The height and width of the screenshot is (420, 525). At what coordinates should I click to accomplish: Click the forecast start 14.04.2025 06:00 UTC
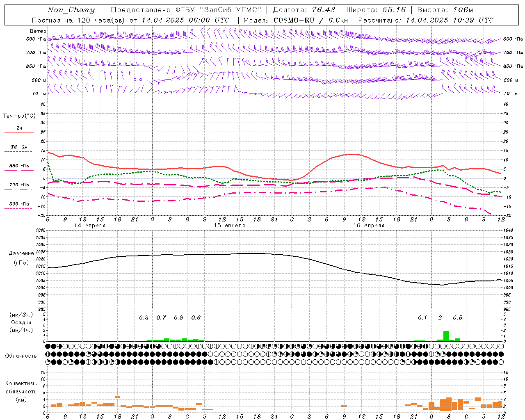(x=185, y=20)
